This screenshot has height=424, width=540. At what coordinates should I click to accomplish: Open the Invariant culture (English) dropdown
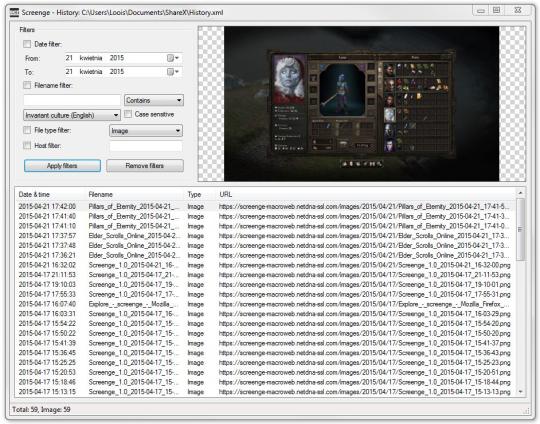click(x=72, y=115)
